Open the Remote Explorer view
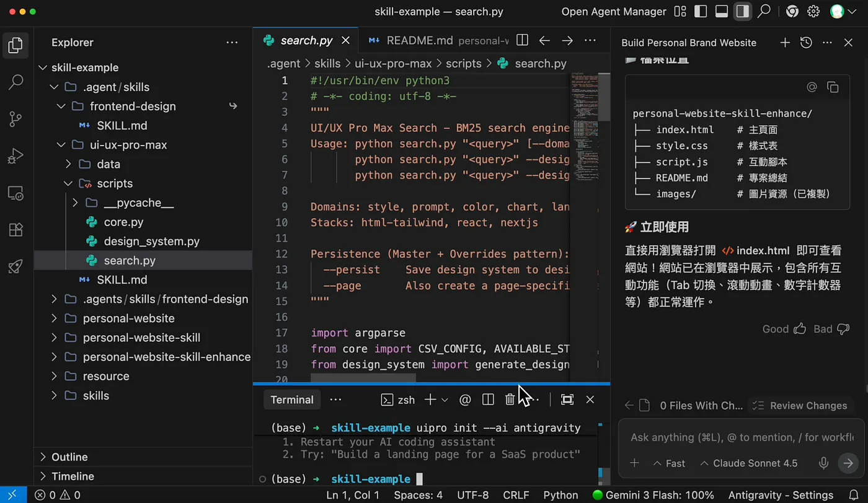 16,193
